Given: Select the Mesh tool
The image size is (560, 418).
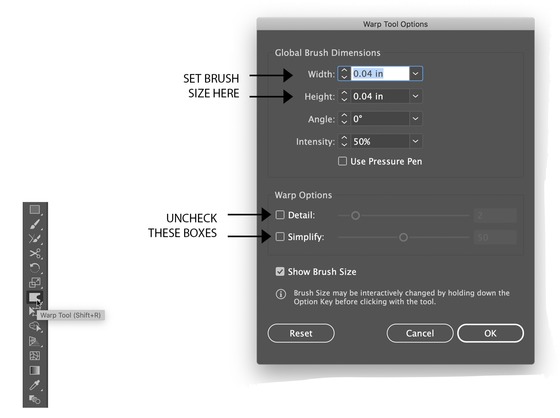Looking at the screenshot, I should click(x=35, y=356).
